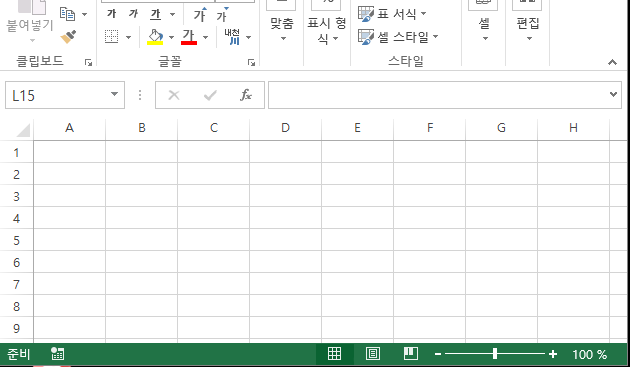The width and height of the screenshot is (630, 367).
Task: Toggle italic formatting
Action: point(133,14)
